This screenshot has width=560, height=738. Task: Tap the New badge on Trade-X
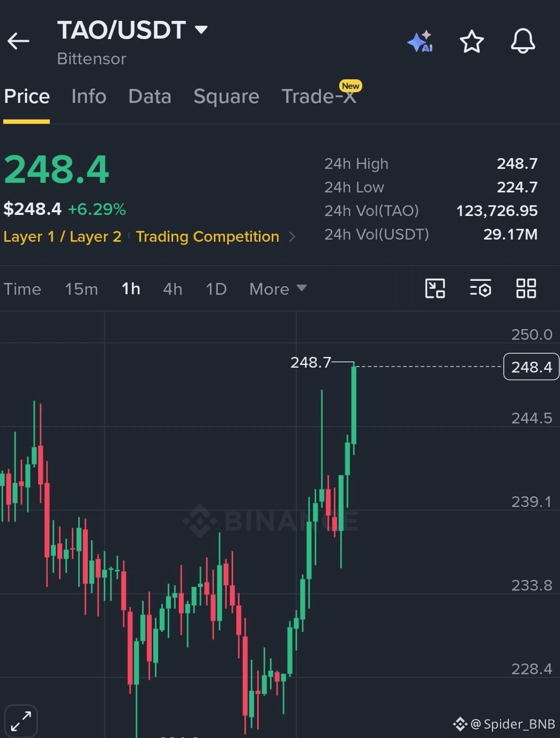pyautogui.click(x=350, y=86)
